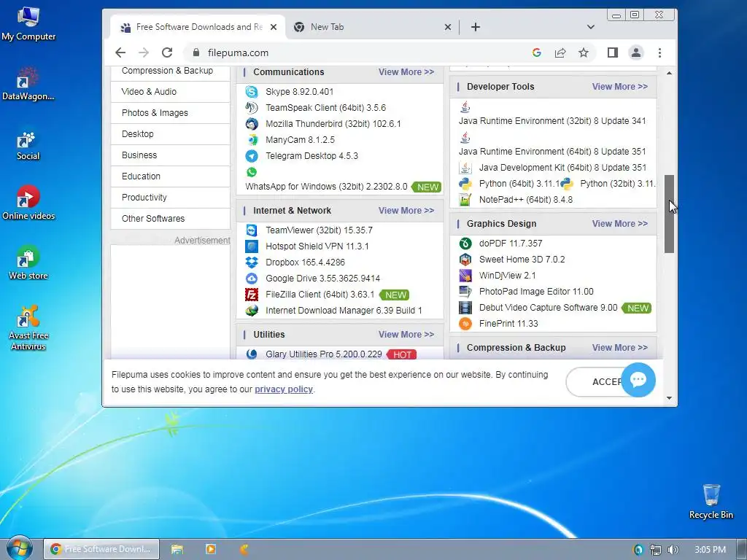
Task: Click the Telegram Desktop icon
Action: [x=252, y=156]
